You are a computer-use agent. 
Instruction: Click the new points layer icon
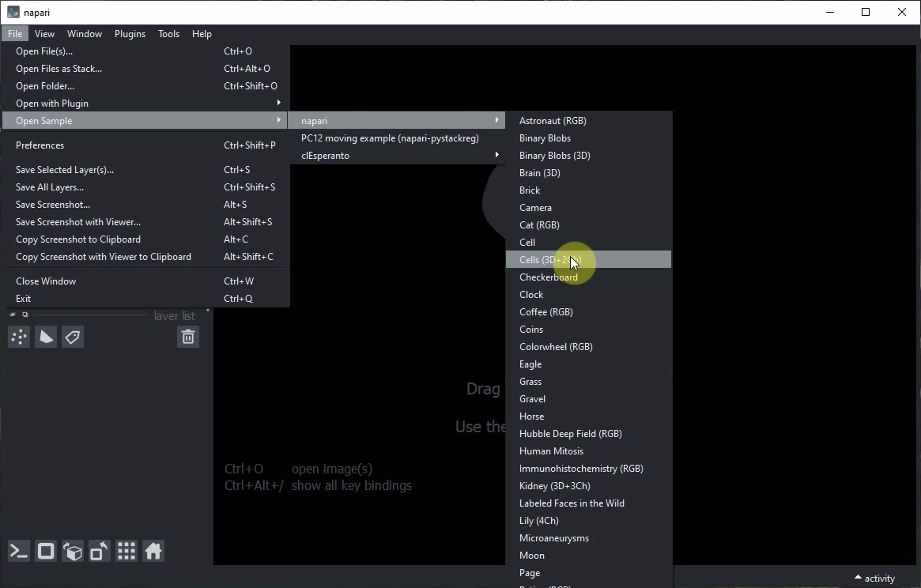point(19,337)
